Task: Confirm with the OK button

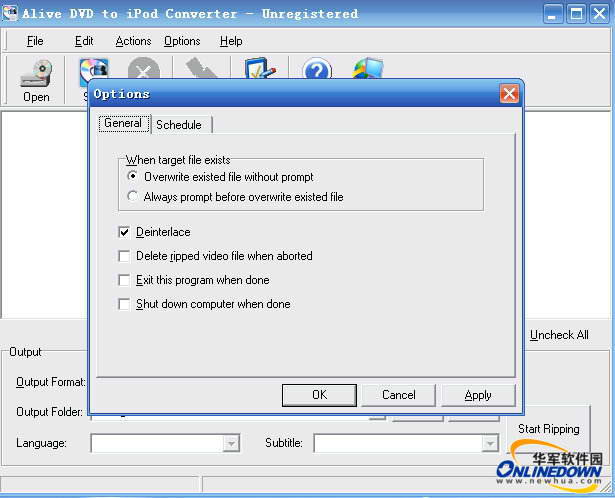Action: coord(319,395)
